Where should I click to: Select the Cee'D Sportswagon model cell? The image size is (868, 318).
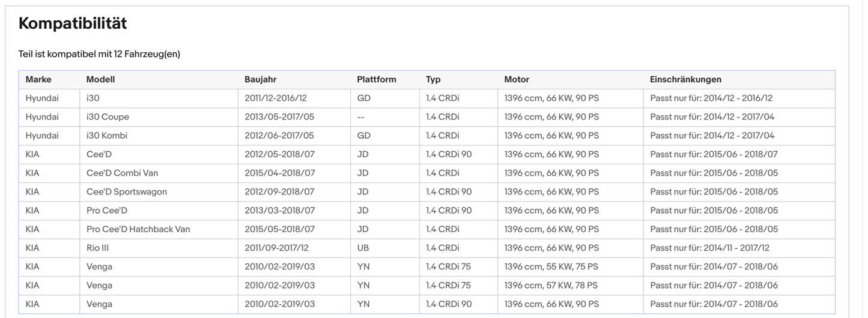126,192
